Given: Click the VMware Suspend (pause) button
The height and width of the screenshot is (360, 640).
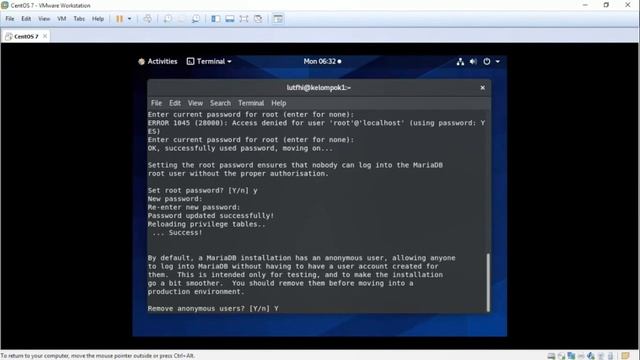Looking at the screenshot, I should click(120, 19).
